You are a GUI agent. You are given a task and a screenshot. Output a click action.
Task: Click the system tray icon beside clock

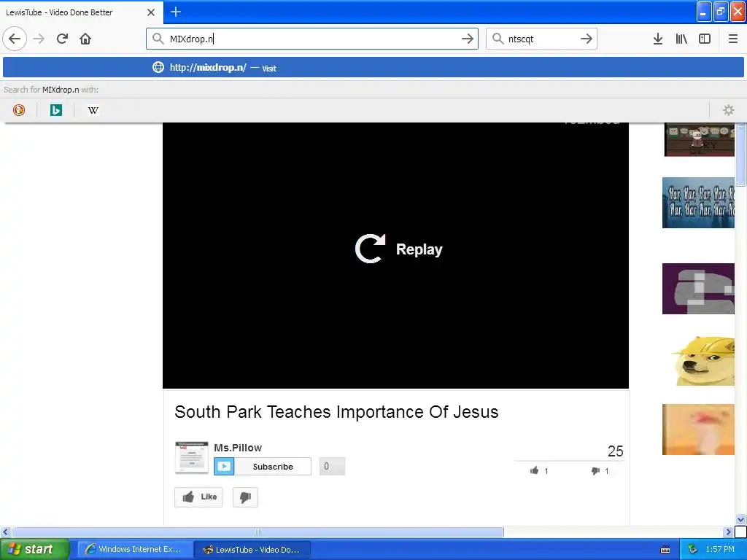click(693, 550)
